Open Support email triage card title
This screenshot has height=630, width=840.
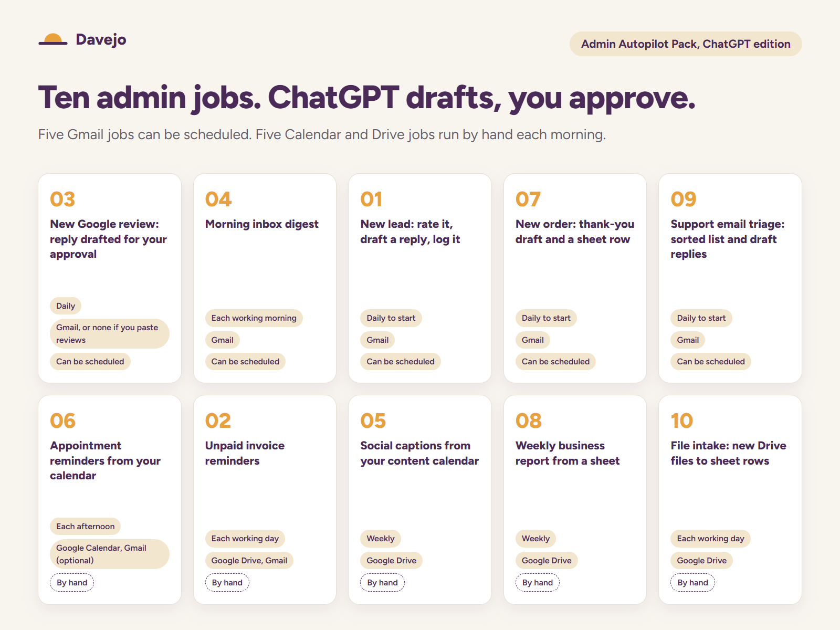(x=728, y=239)
